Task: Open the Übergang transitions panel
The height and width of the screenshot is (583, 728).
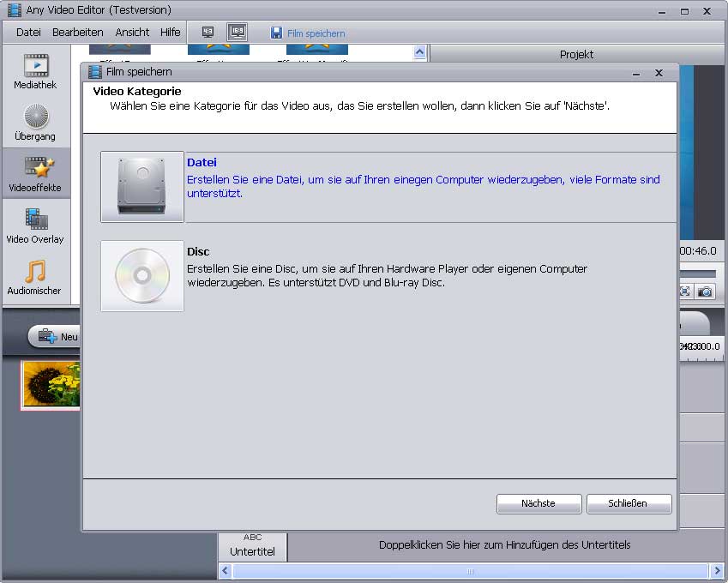Action: [35, 123]
